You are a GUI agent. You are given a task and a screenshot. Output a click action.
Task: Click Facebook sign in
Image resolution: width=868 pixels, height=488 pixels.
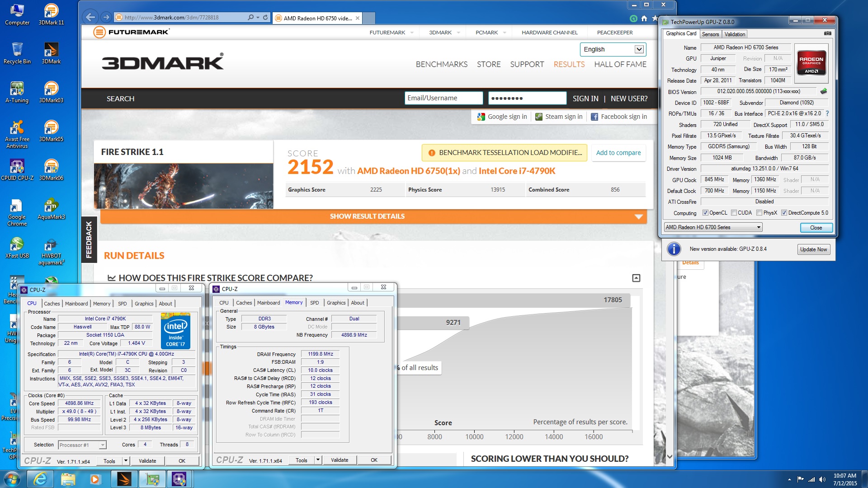pos(618,117)
